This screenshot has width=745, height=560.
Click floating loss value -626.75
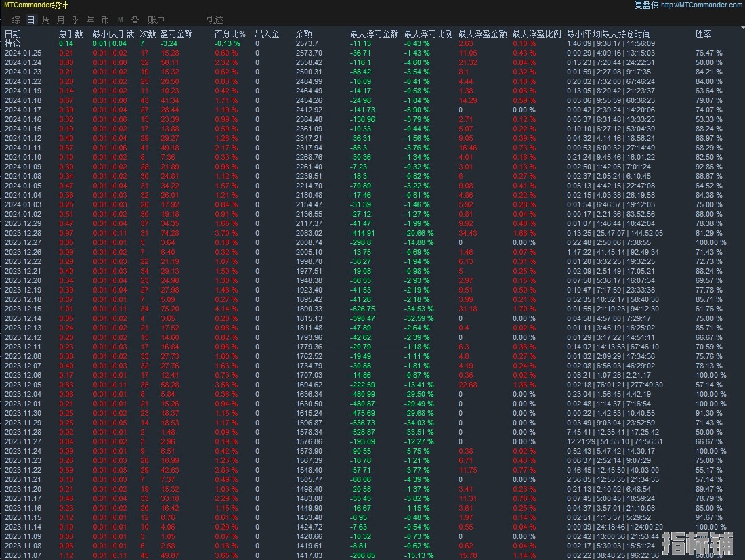[x=362, y=309]
